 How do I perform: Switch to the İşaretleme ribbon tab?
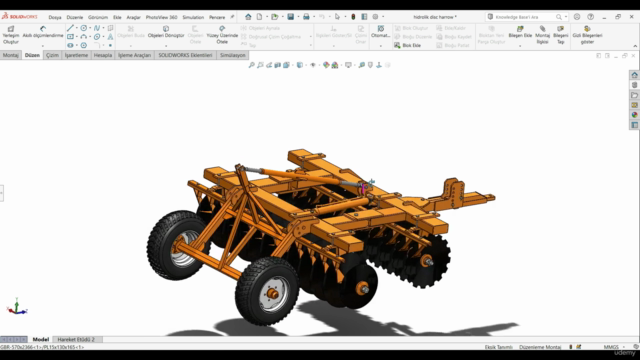pos(76,55)
